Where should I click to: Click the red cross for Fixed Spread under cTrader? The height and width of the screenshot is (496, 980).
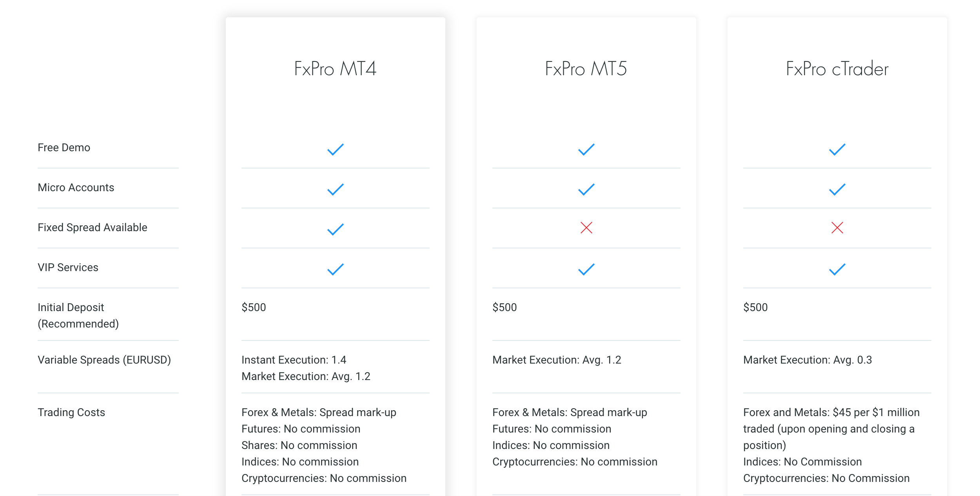[837, 228]
